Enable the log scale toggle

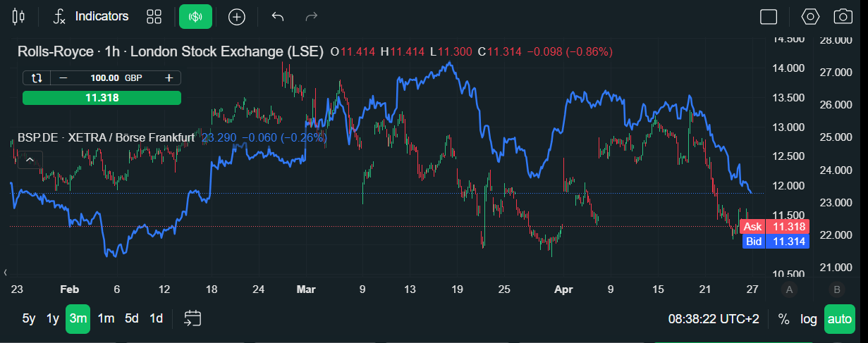808,319
